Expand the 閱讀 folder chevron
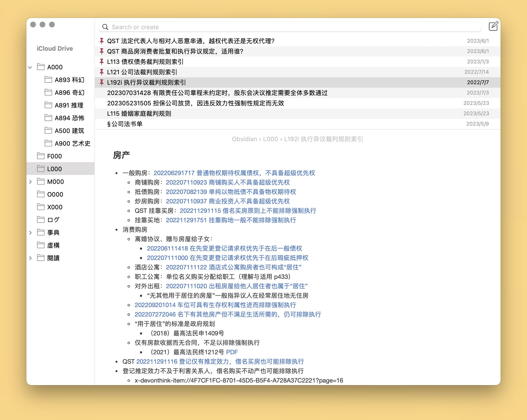Image resolution: width=527 pixels, height=420 pixels. coord(30,258)
